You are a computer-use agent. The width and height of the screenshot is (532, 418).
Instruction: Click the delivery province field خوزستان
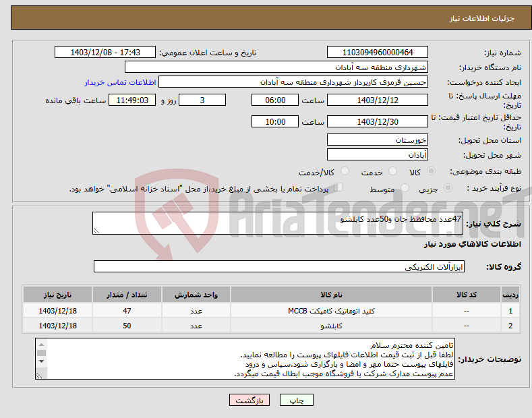point(378,140)
